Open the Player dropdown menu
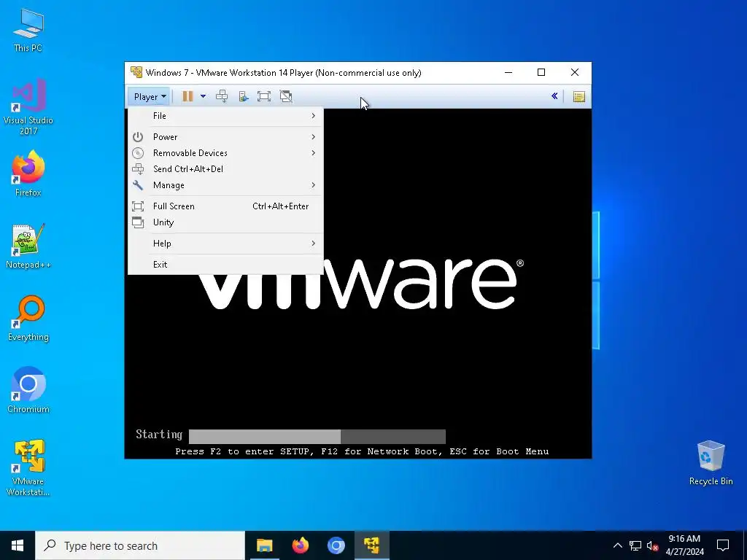This screenshot has height=560, width=747. (x=149, y=97)
